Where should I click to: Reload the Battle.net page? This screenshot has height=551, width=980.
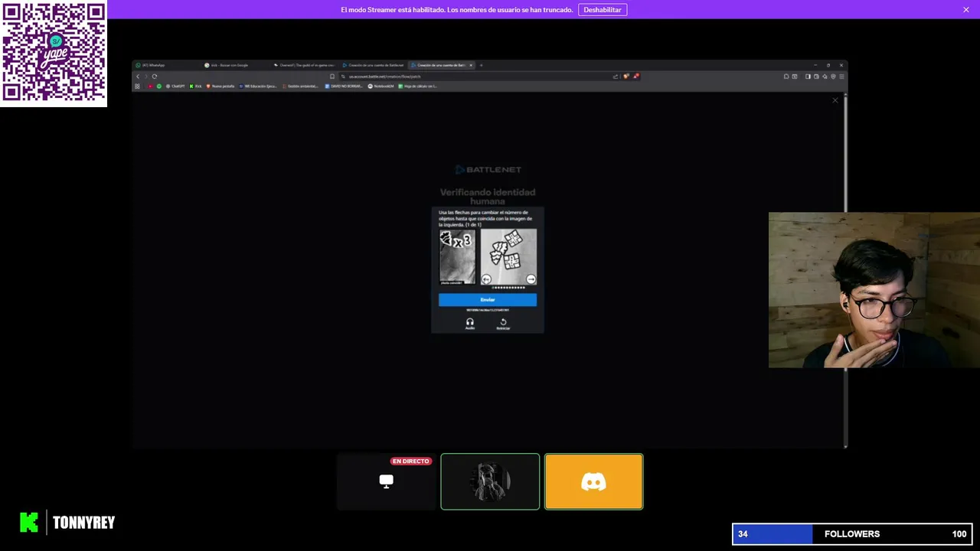155,77
